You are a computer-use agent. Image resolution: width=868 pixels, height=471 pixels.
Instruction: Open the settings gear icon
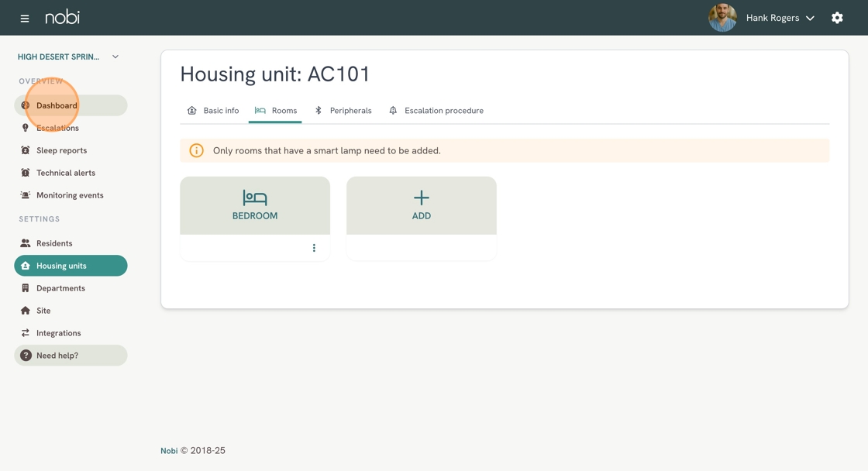[x=837, y=18]
